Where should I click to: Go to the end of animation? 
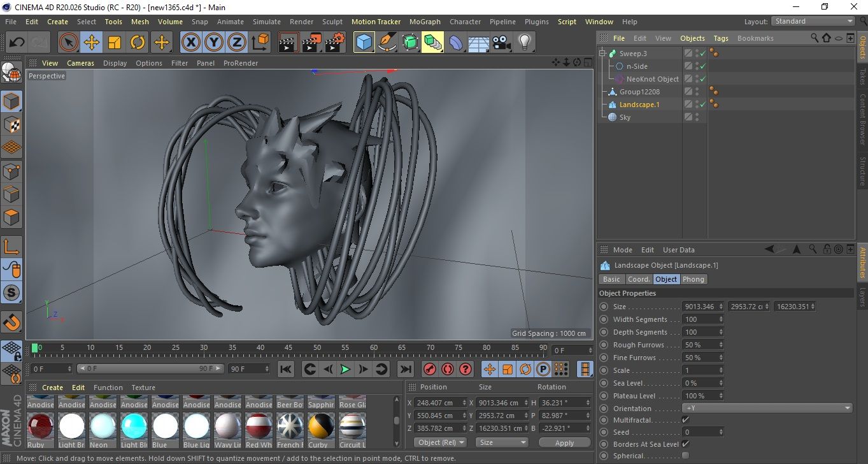pos(405,369)
